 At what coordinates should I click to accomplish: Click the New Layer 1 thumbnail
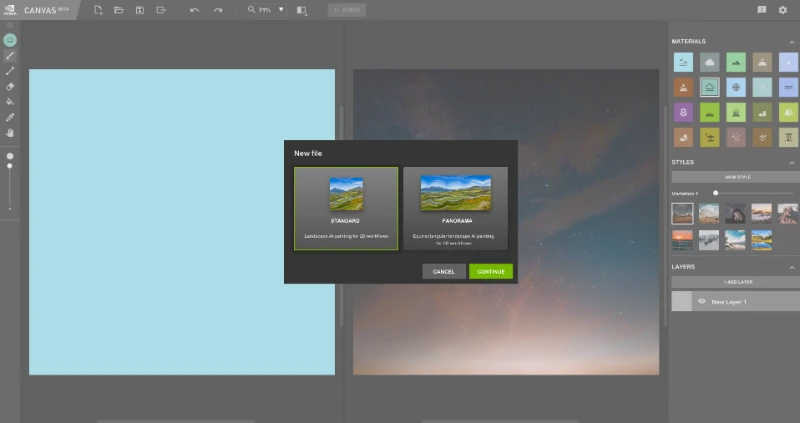tap(682, 302)
